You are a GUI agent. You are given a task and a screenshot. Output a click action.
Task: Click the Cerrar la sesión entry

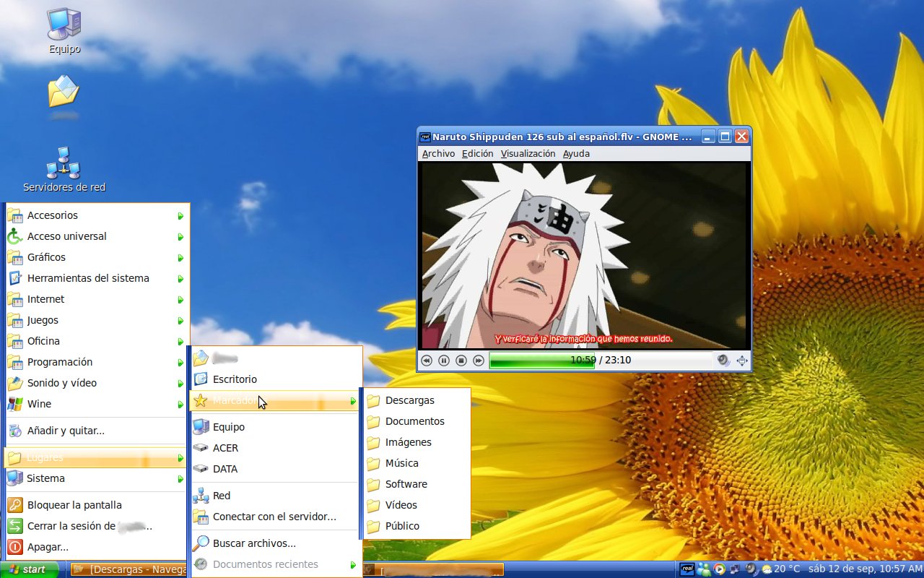[x=97, y=526]
